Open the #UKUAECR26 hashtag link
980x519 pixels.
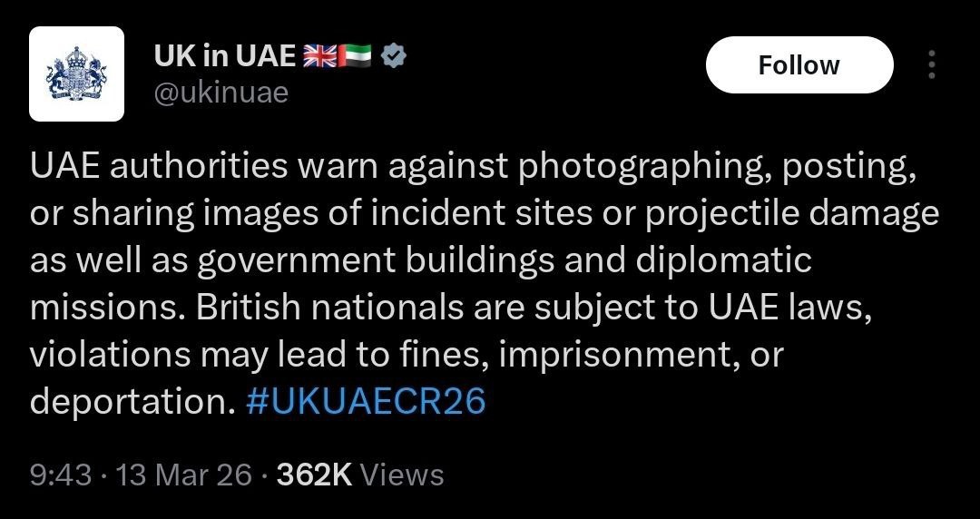366,401
